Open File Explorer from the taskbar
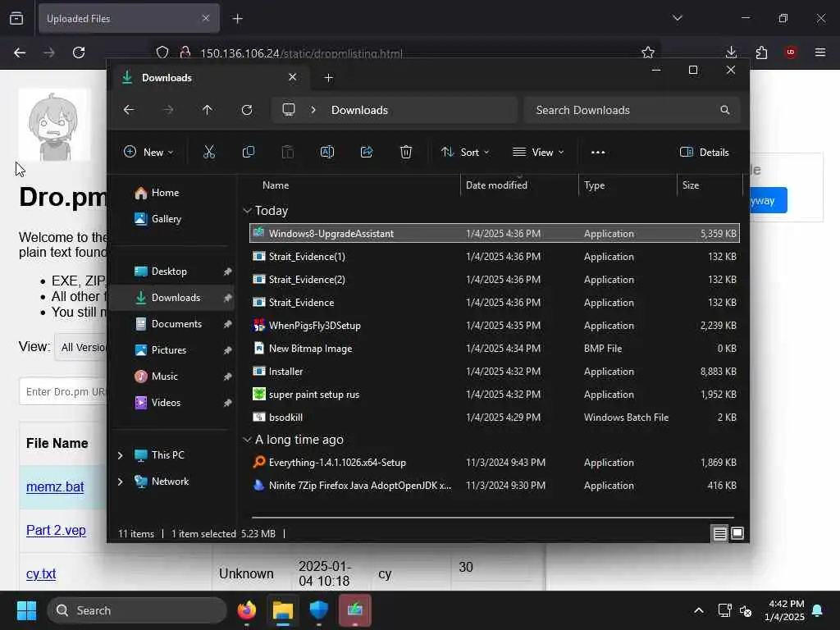Image resolution: width=840 pixels, height=630 pixels. [283, 610]
